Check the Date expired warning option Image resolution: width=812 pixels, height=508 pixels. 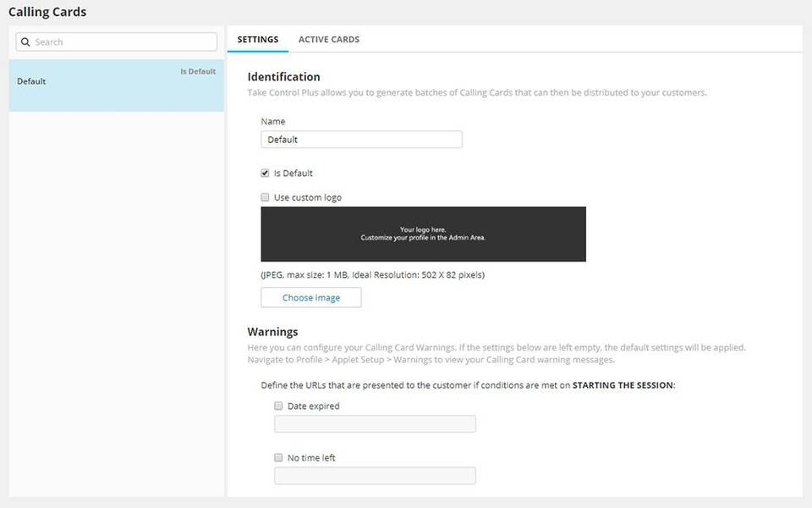tap(278, 406)
